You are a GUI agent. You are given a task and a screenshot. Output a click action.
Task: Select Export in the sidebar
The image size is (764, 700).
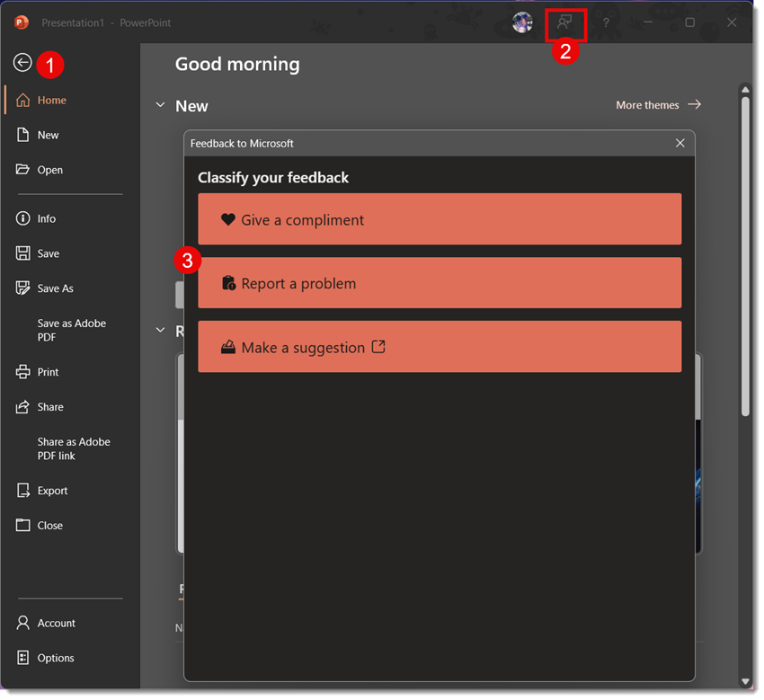click(x=52, y=491)
